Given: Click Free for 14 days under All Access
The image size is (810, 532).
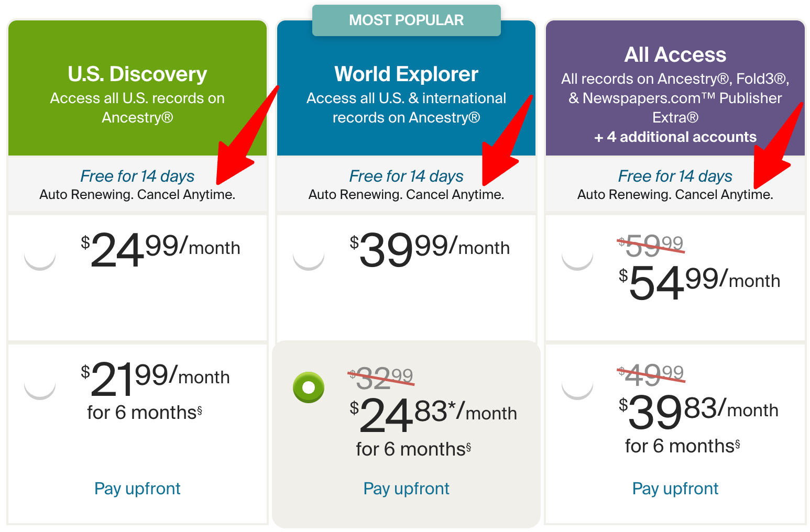Looking at the screenshot, I should pyautogui.click(x=675, y=176).
